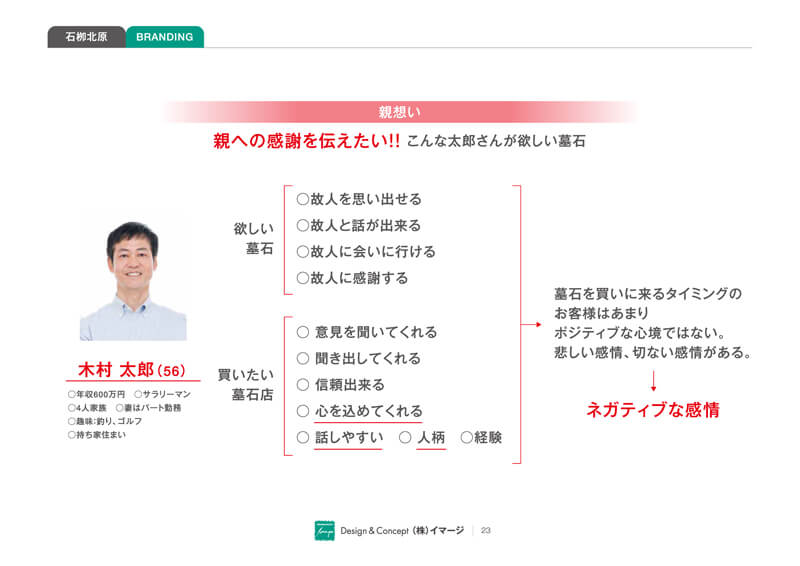The image size is (800, 566).
Task: Click the red ネガティブな感情 text
Action: pos(652,409)
